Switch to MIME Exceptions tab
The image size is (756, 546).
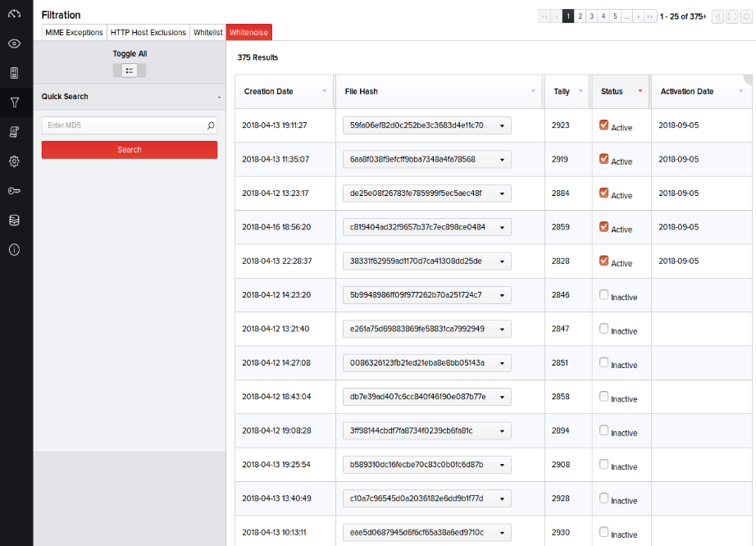(x=74, y=33)
